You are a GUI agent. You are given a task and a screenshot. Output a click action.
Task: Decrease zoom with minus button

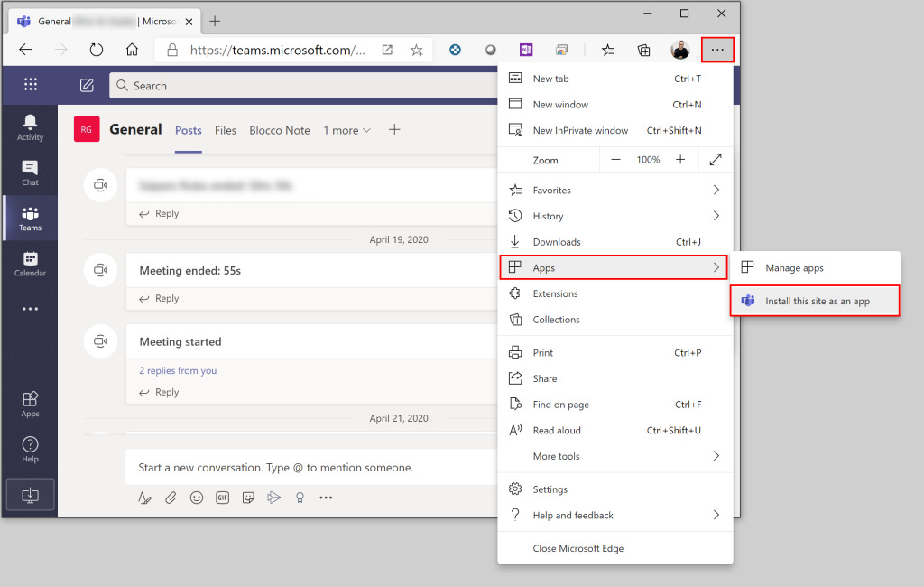615,160
